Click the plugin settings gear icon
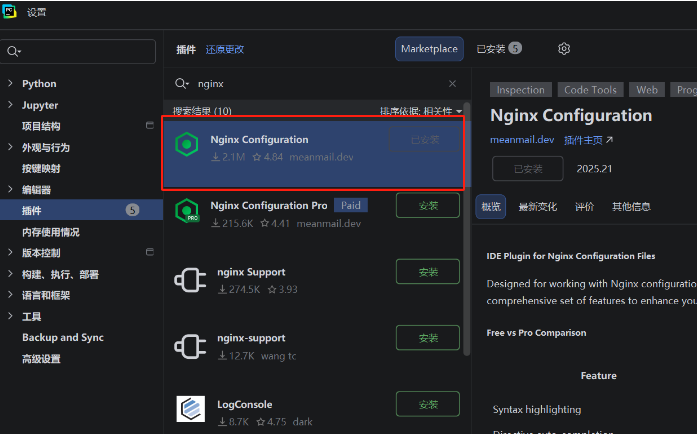This screenshot has width=697, height=434. pyautogui.click(x=564, y=49)
